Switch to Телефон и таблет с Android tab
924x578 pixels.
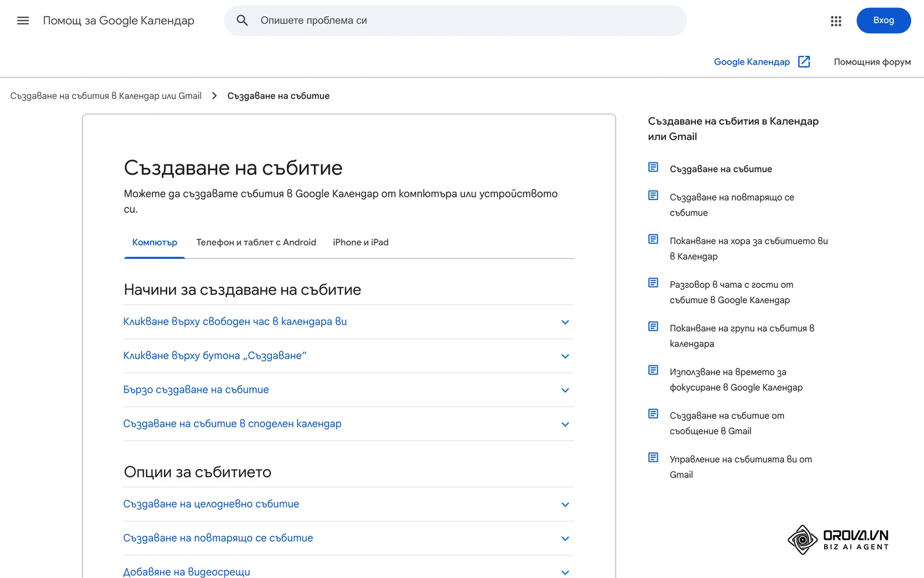(256, 243)
